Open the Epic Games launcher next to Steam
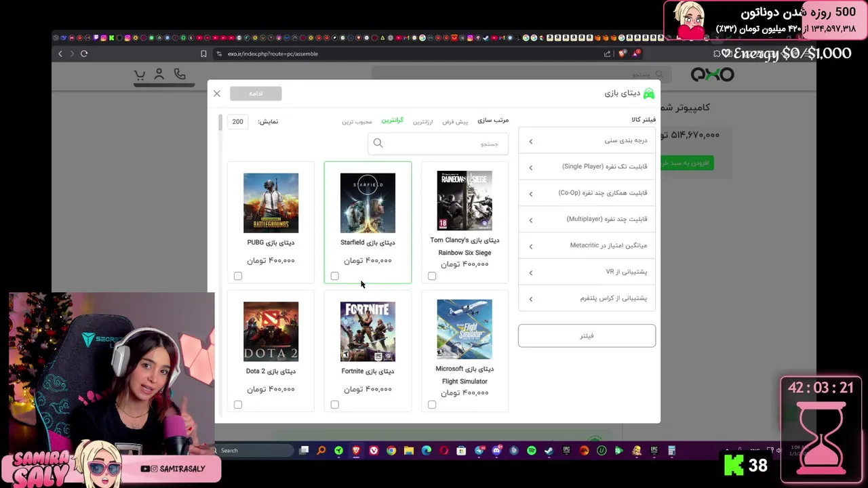 tap(567, 451)
